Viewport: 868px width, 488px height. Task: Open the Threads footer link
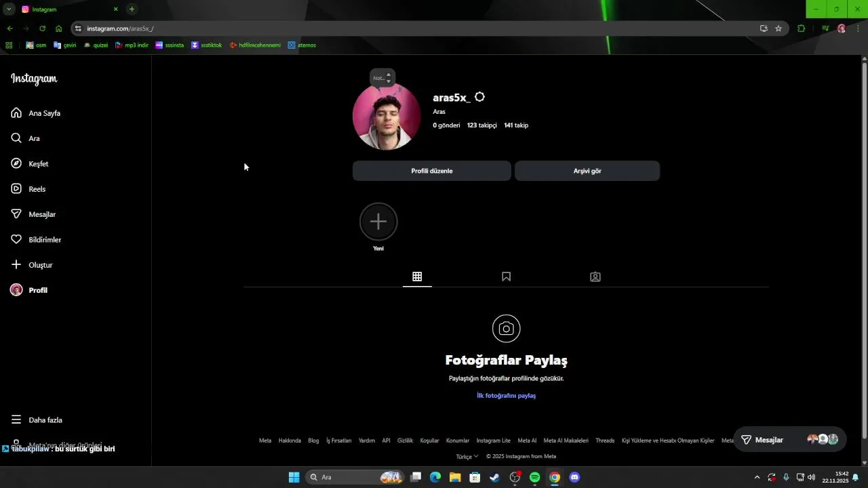(x=605, y=441)
